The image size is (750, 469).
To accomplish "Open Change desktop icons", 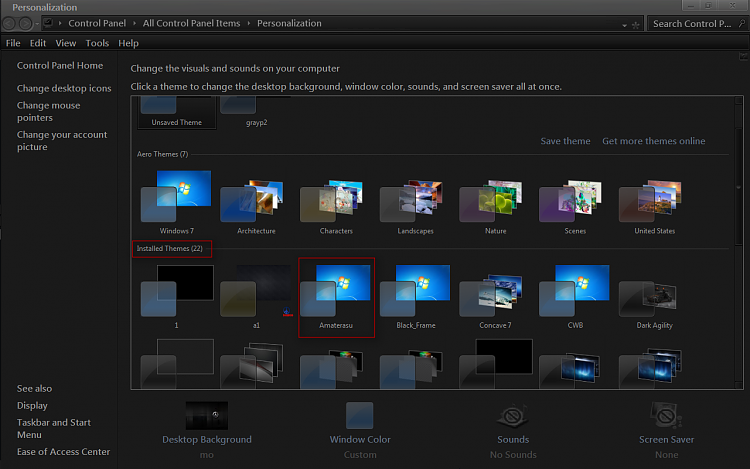I will pos(64,88).
